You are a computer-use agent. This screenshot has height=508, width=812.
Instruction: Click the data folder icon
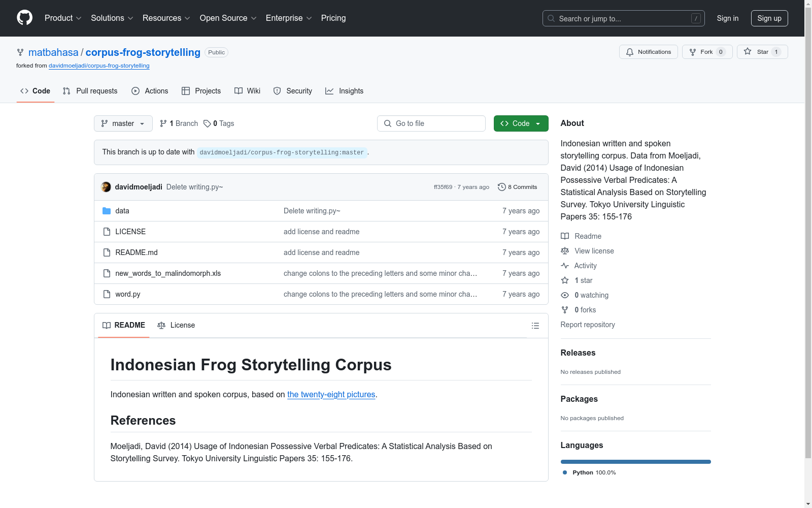point(107,211)
